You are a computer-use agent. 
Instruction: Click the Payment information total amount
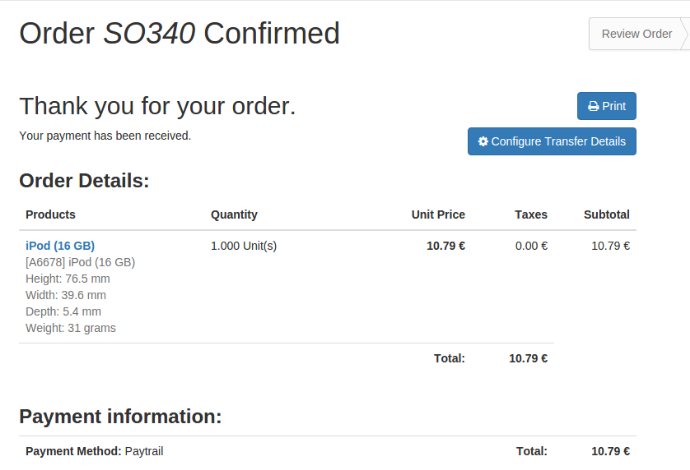(x=610, y=451)
